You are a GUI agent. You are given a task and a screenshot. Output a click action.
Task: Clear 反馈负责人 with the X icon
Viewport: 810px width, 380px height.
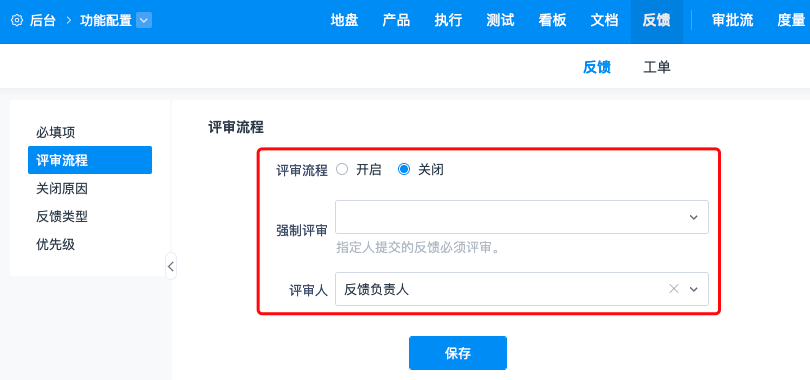674,289
